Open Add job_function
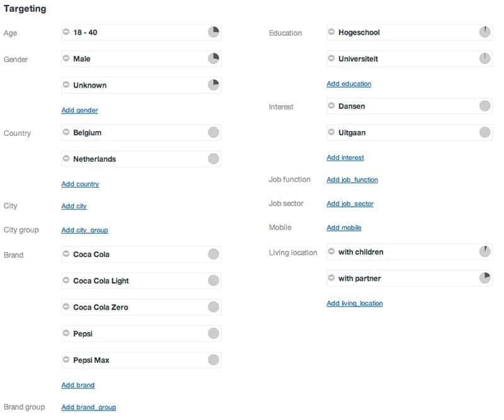This screenshot has width=504, height=420. click(352, 179)
